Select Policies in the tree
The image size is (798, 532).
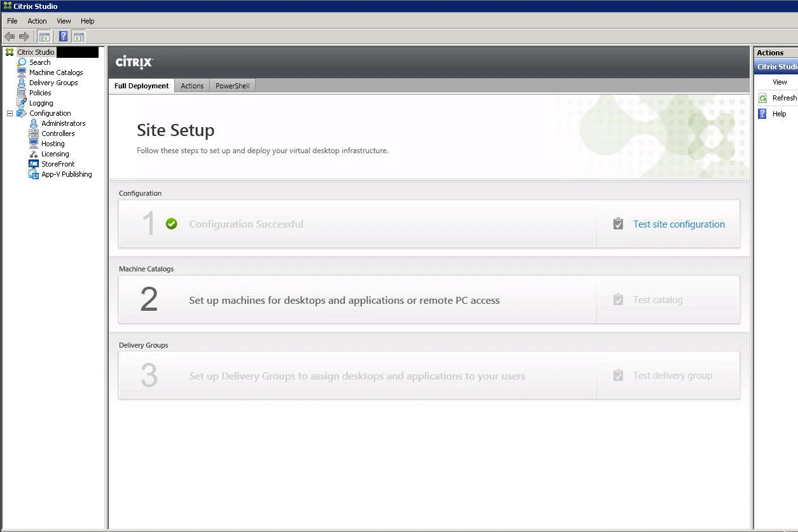tap(40, 93)
